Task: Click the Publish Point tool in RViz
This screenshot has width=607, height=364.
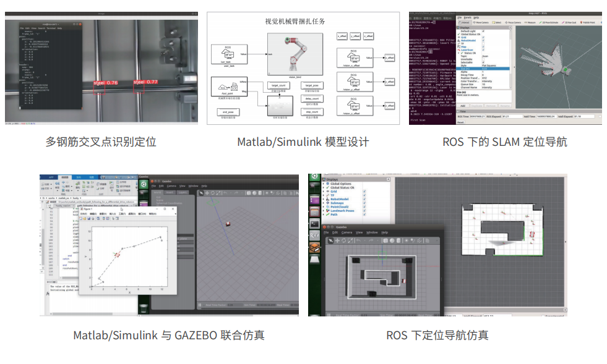Action: (x=588, y=22)
